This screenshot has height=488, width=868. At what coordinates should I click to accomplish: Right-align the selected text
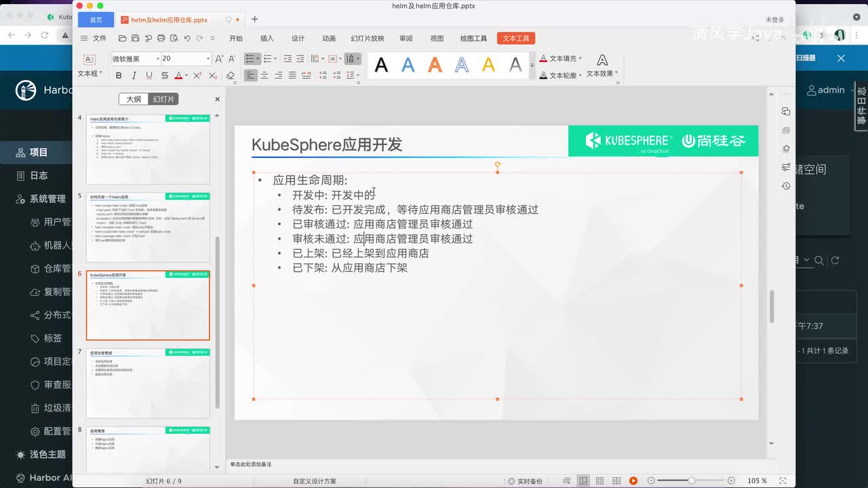[278, 76]
